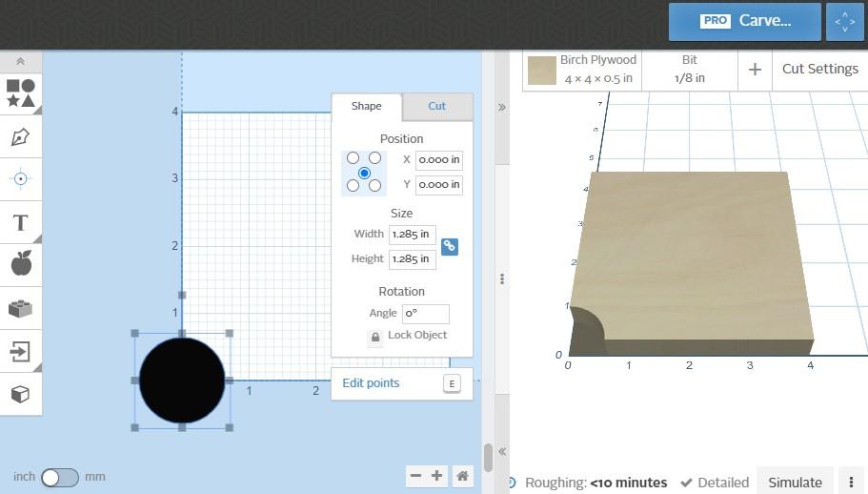Image resolution: width=868 pixels, height=494 pixels.
Task: Select the Drill target tool
Action: (20, 179)
